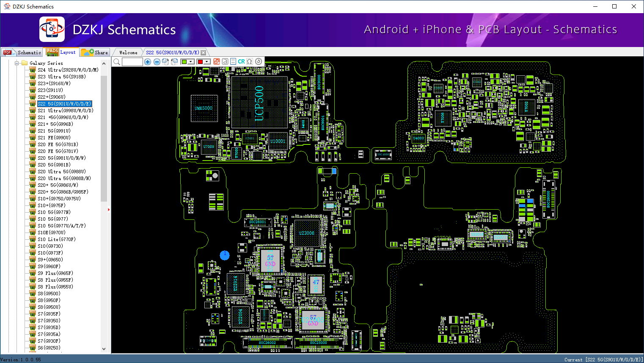Click the PADS icon beside S20 FE 5G(G781B)
The width and height of the screenshot is (644, 363).
33,144
